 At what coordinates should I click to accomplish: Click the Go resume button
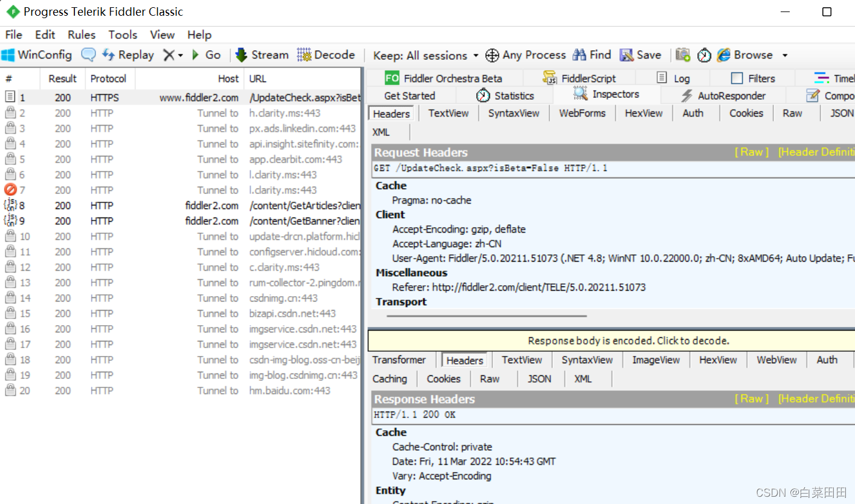(x=206, y=55)
